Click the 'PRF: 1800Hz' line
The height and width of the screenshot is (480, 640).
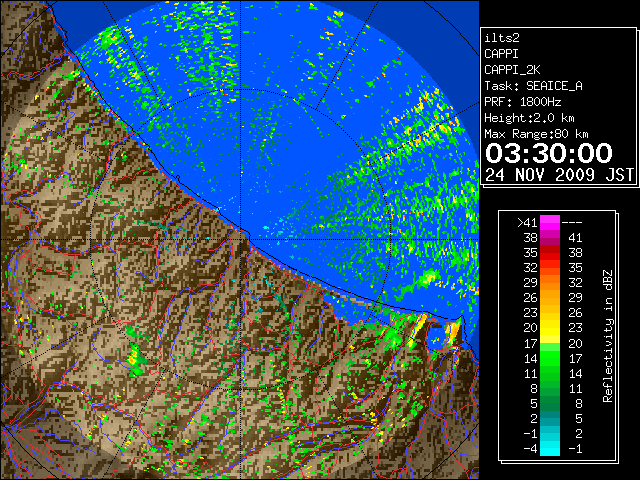(x=523, y=102)
